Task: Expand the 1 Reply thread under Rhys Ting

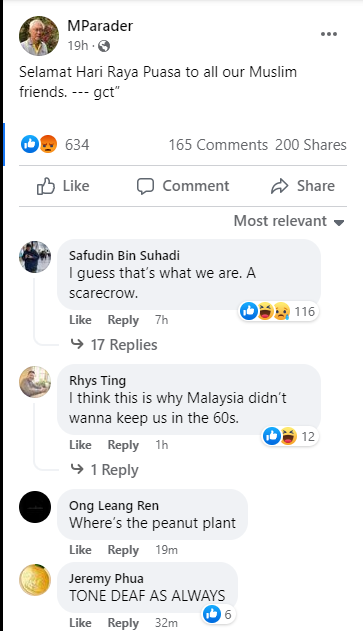Action: tap(105, 470)
